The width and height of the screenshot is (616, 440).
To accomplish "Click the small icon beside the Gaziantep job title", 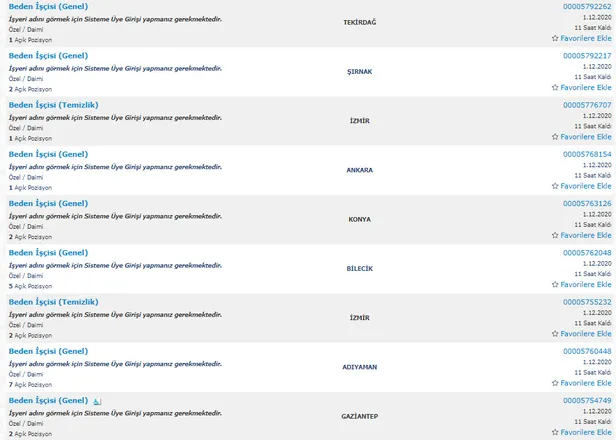I will (96, 401).
